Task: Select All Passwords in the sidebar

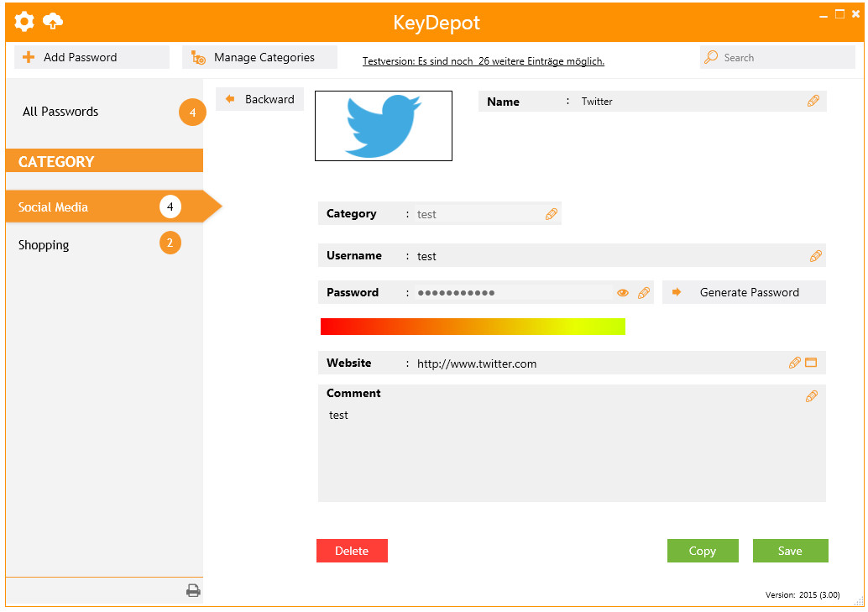Action: coord(60,112)
